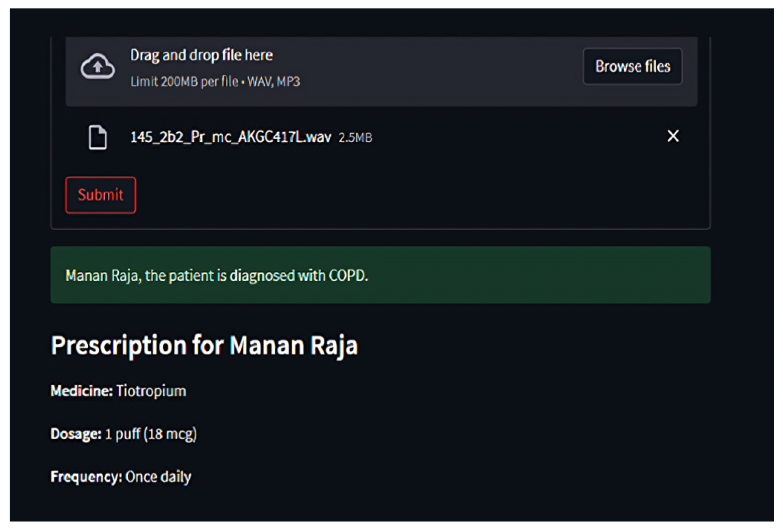Click the word COPD in diagnosis banner
Viewport: 783px width, 532px height.
click(348, 275)
